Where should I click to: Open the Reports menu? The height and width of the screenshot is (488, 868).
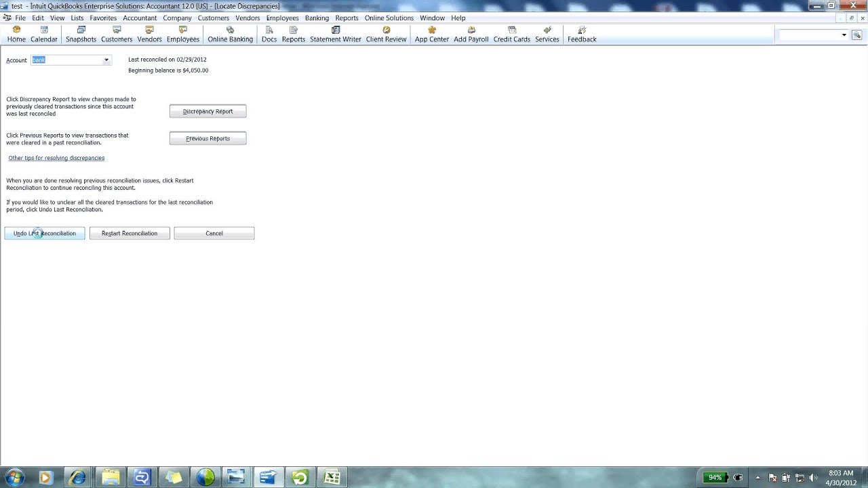(347, 18)
